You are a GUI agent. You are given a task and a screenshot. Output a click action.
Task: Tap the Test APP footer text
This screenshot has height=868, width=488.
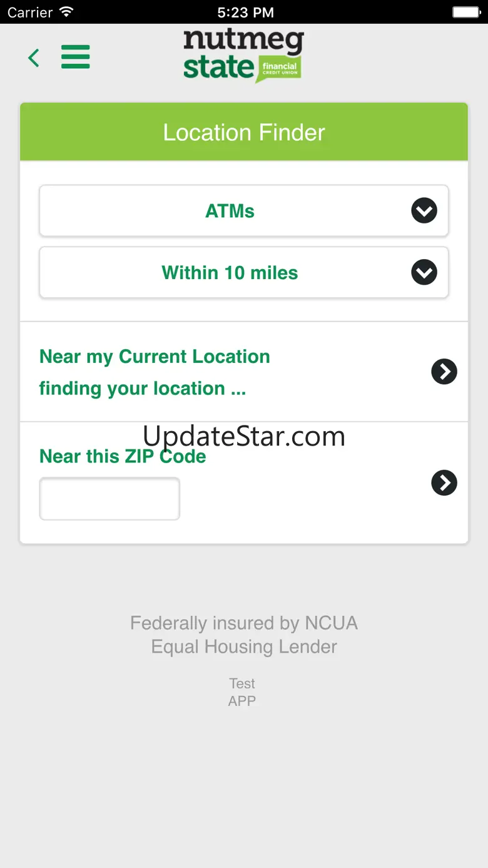click(x=242, y=692)
